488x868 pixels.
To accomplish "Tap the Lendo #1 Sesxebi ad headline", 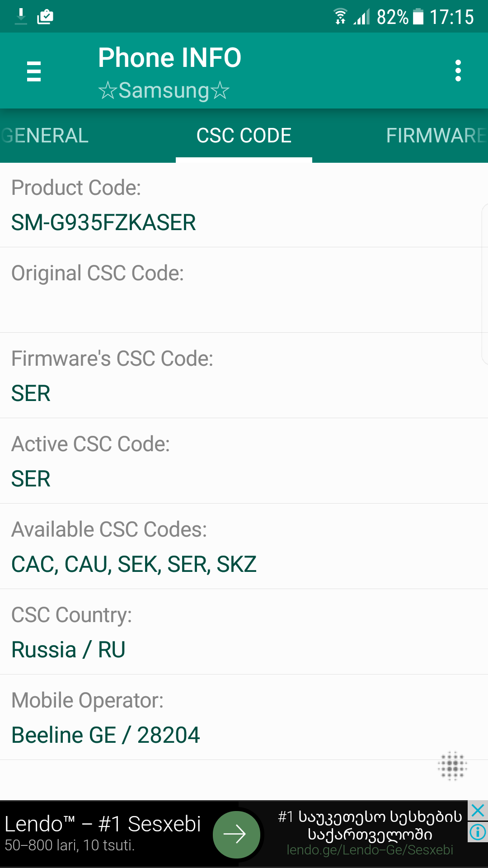I will pyautogui.click(x=103, y=824).
